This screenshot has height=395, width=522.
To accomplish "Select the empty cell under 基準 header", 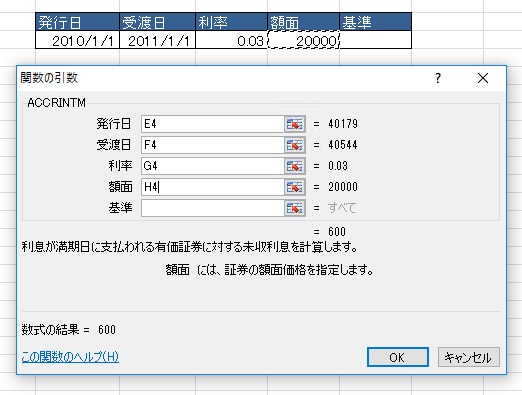I will click(x=376, y=40).
